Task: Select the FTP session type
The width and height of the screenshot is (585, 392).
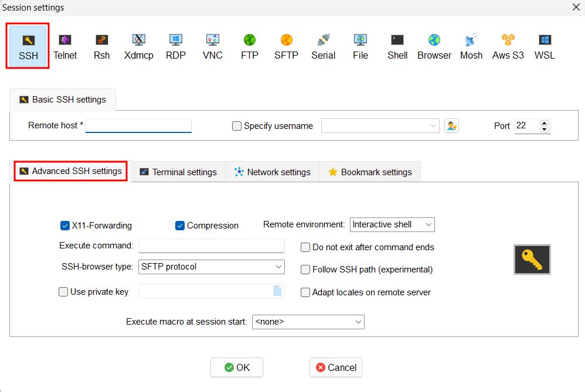Action: tap(249, 46)
